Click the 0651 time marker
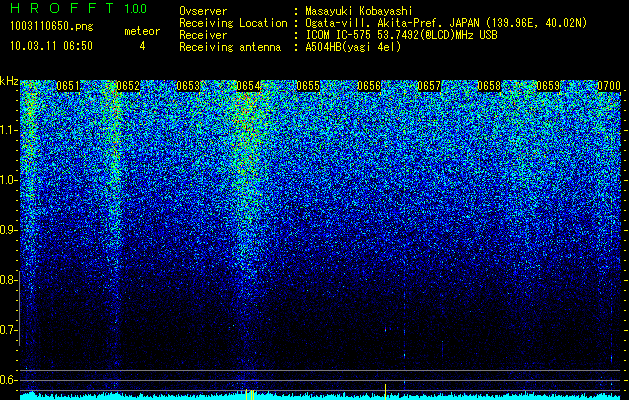Image resolution: width=629 pixels, height=400 pixels. (68, 86)
